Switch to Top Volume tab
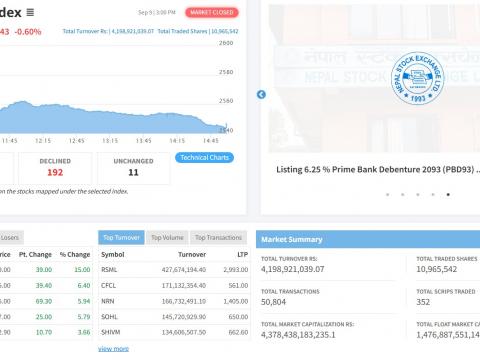 coord(167,238)
